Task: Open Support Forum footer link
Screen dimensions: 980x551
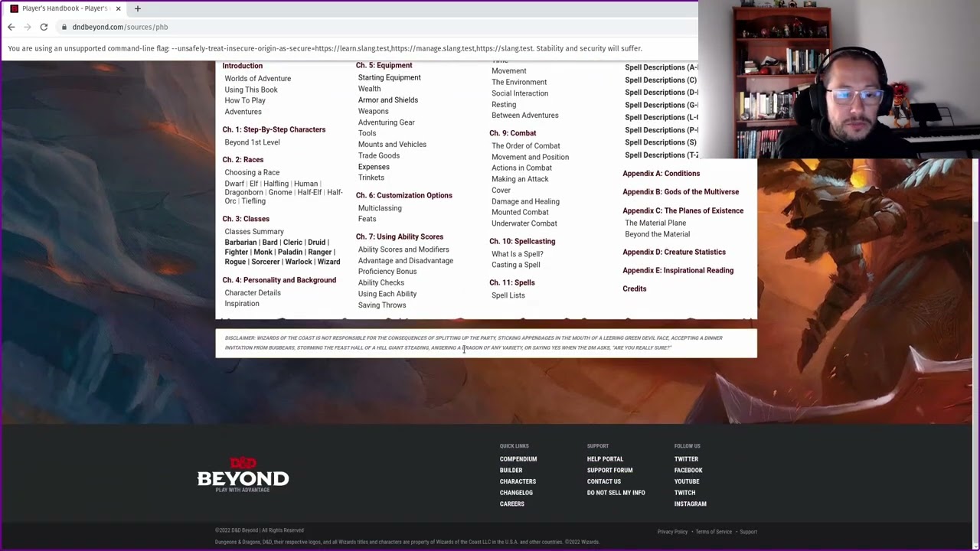Action: coord(610,471)
